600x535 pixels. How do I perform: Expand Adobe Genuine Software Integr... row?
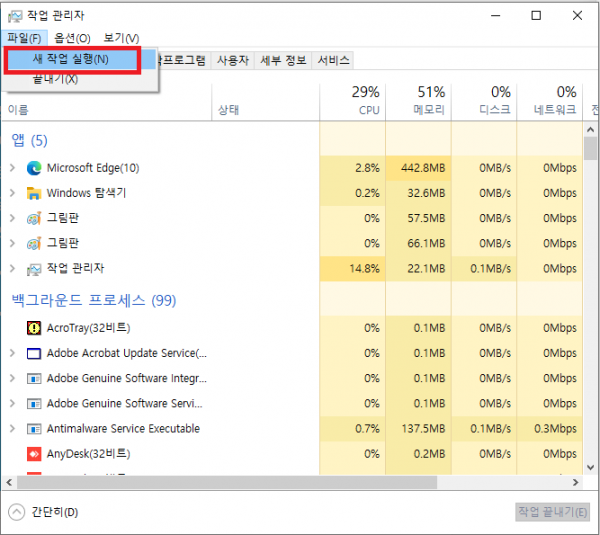[12, 378]
